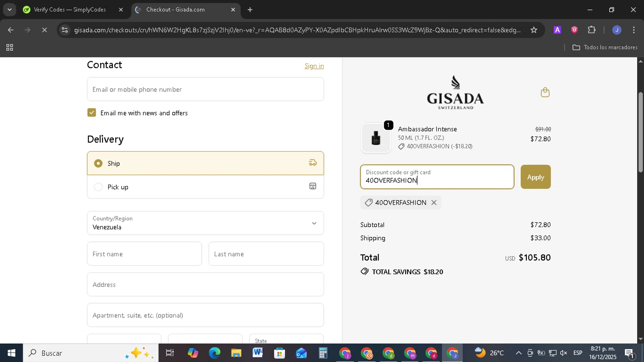The image size is (644, 362).
Task: Click the TOTAL SAVINGS $18.20 text
Action: (407, 272)
